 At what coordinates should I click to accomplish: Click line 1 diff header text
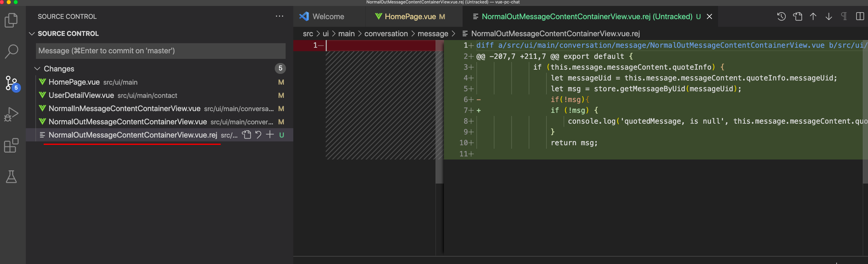click(x=671, y=45)
